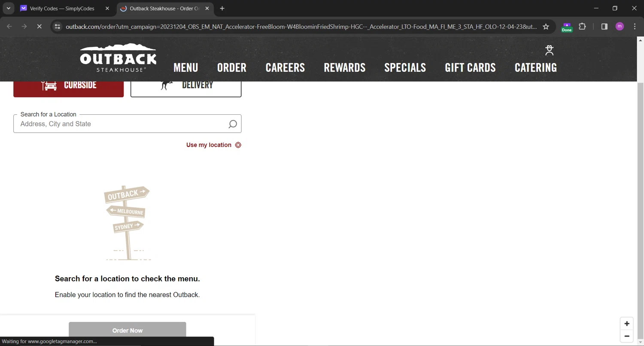644x346 pixels.
Task: Select the Delivery order option
Action: pos(186,88)
